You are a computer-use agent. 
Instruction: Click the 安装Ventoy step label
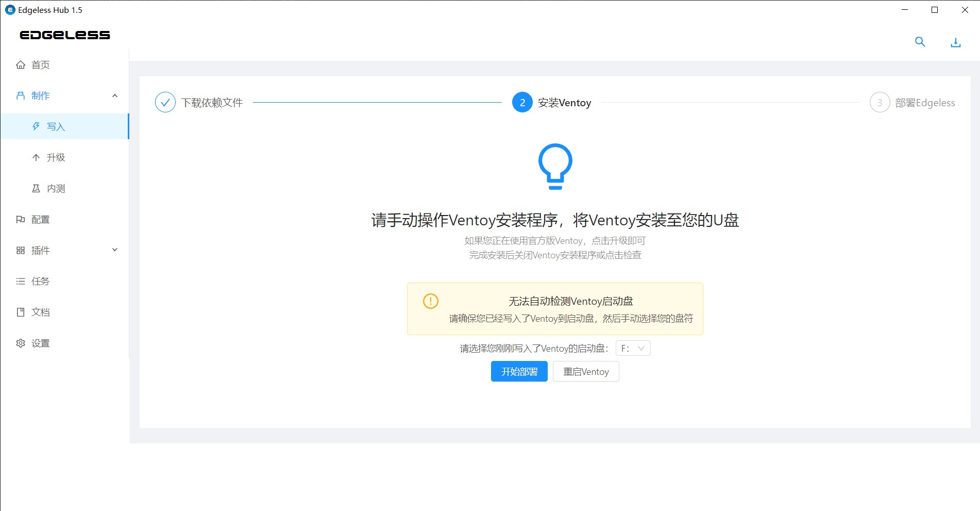click(565, 103)
